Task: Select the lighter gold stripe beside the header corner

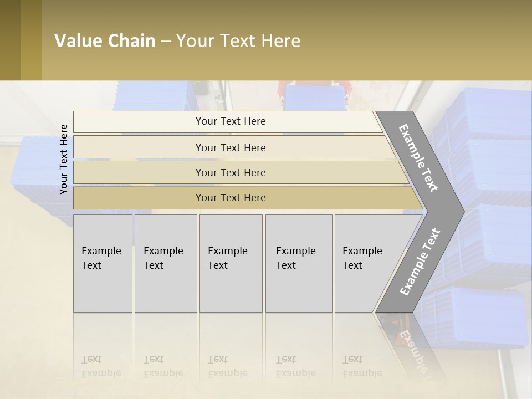Action: (31, 40)
